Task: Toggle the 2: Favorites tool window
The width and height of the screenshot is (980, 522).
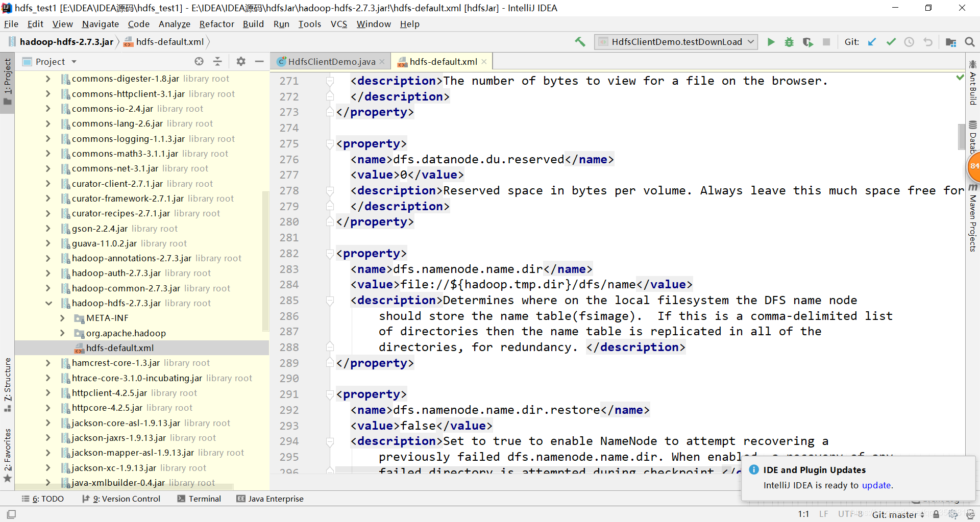Action: (7, 456)
